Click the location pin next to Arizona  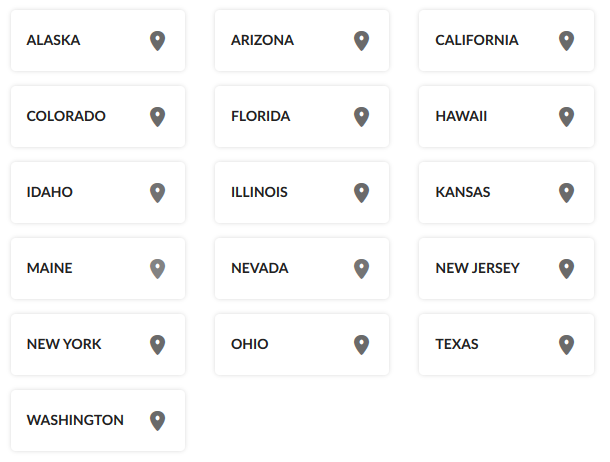[361, 40]
